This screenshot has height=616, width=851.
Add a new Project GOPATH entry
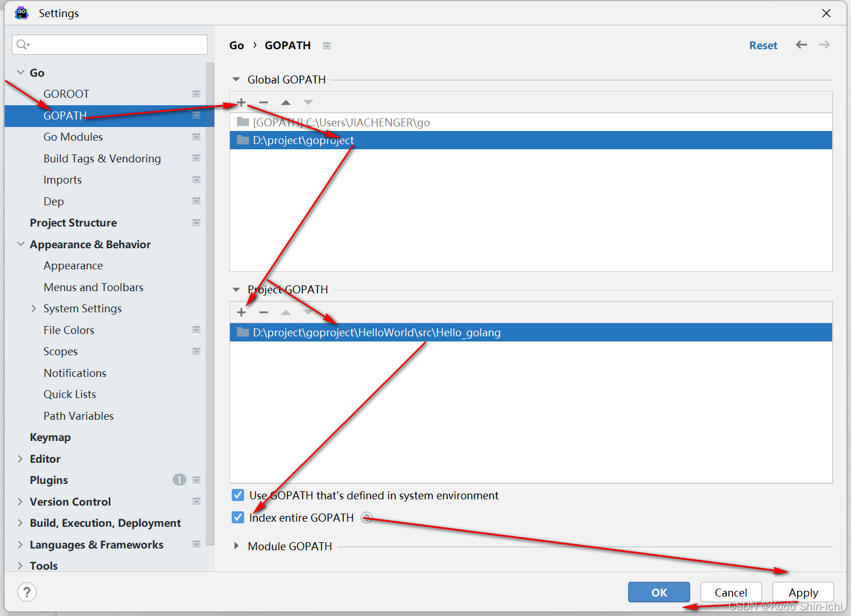[x=241, y=312]
